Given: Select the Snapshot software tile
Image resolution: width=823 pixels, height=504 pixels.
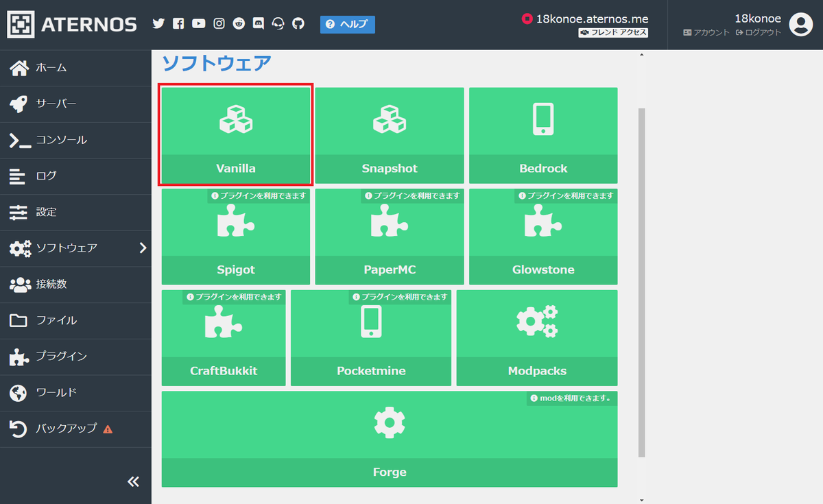Looking at the screenshot, I should [x=390, y=135].
